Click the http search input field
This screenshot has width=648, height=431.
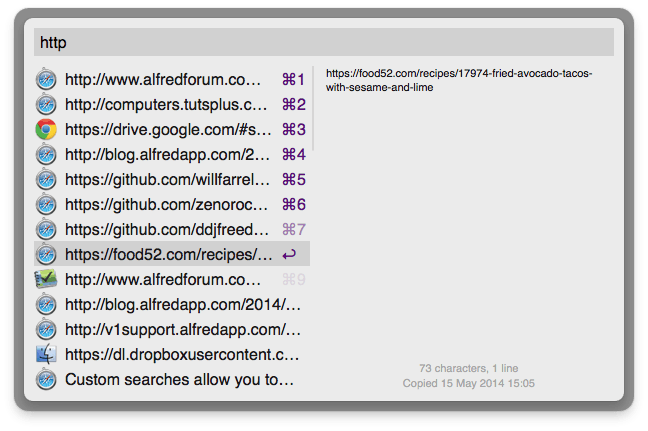(324, 42)
